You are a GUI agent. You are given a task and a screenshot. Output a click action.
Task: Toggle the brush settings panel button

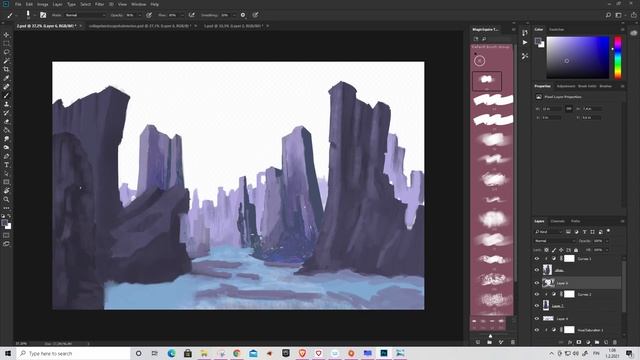point(43,15)
